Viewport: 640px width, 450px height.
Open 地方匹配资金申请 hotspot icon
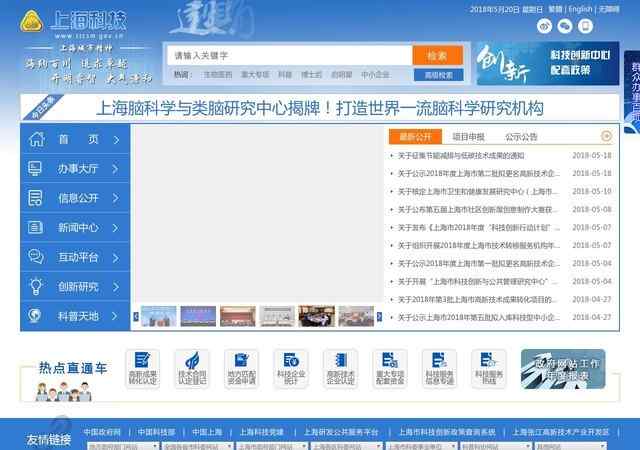point(241,369)
